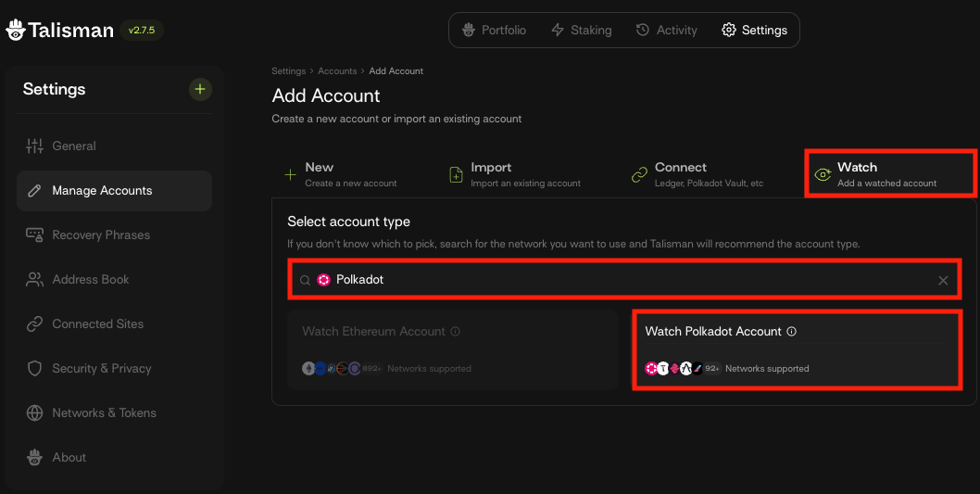The image size is (980, 494).
Task: Click the Accounts breadcrumb link
Action: 337,71
